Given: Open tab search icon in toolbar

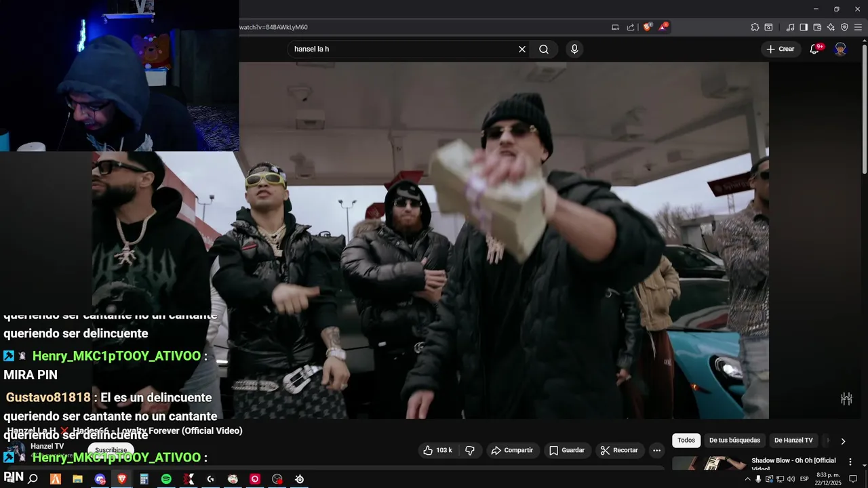Looking at the screenshot, I should pyautogui.click(x=768, y=27).
